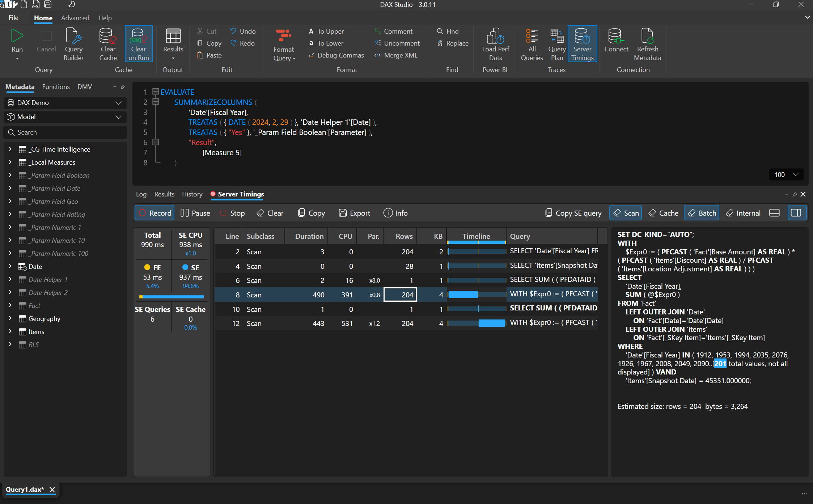Expand the Date table node

pyautogui.click(x=10, y=266)
